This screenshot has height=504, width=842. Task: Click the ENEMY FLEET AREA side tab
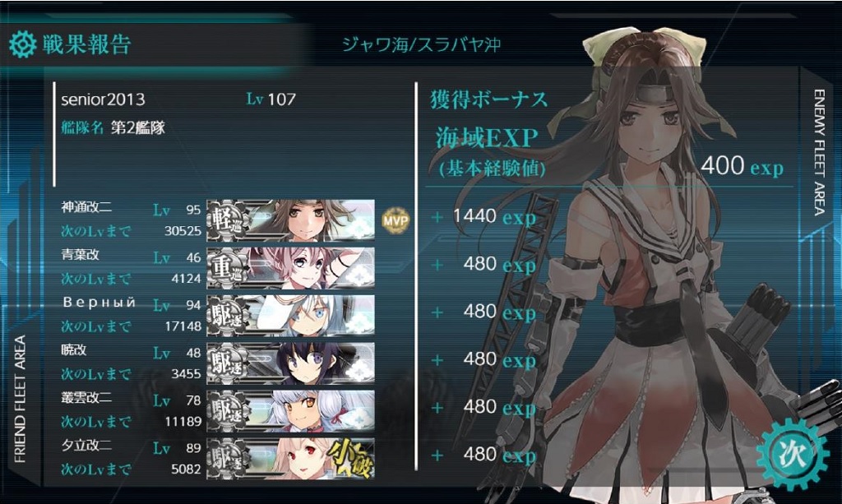[819, 152]
